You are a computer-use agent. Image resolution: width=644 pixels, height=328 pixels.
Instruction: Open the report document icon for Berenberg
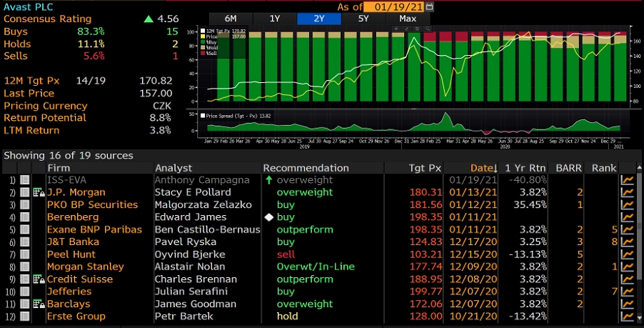pyautogui.click(x=25, y=217)
